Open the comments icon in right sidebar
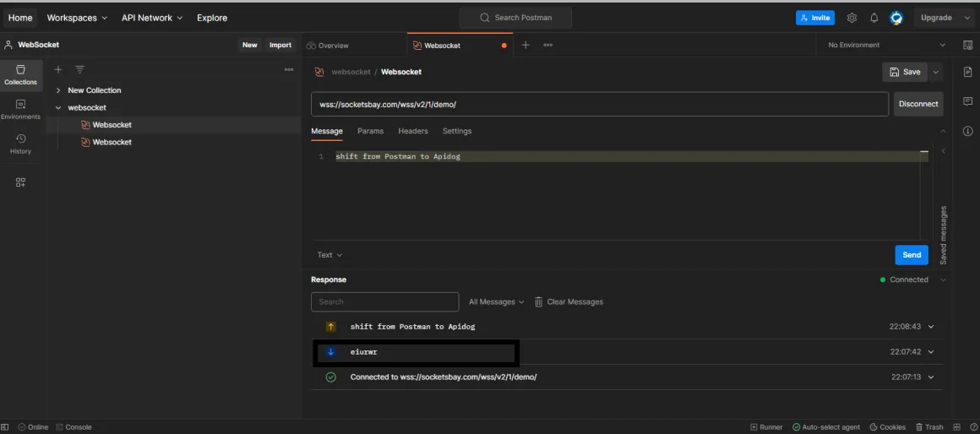980x434 pixels. (968, 101)
